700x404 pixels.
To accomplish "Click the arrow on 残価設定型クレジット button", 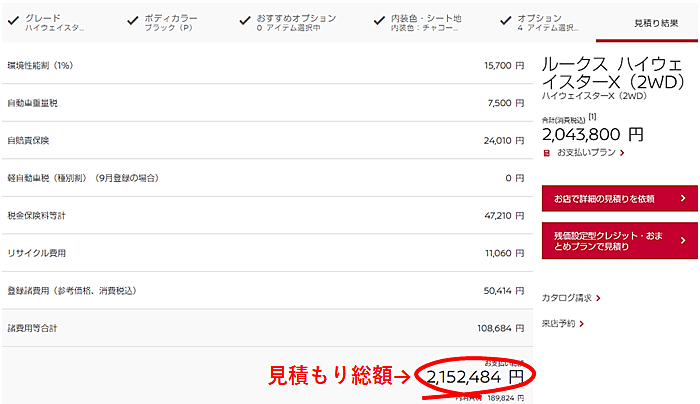I will coord(682,239).
